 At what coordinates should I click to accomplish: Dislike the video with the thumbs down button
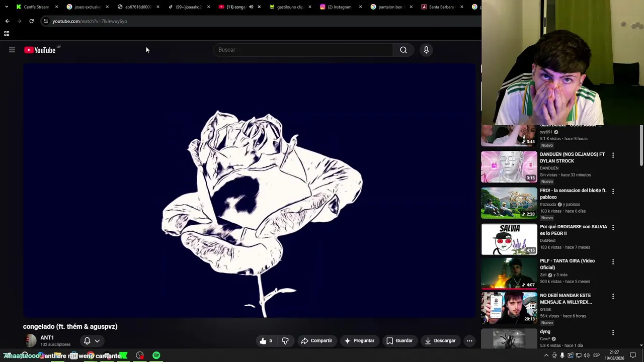pos(285,340)
